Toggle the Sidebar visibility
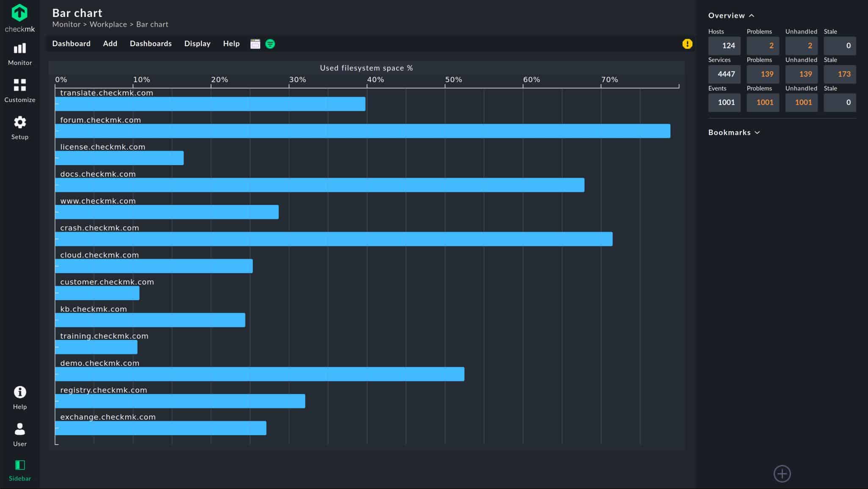Image resolution: width=868 pixels, height=489 pixels. pyautogui.click(x=20, y=470)
